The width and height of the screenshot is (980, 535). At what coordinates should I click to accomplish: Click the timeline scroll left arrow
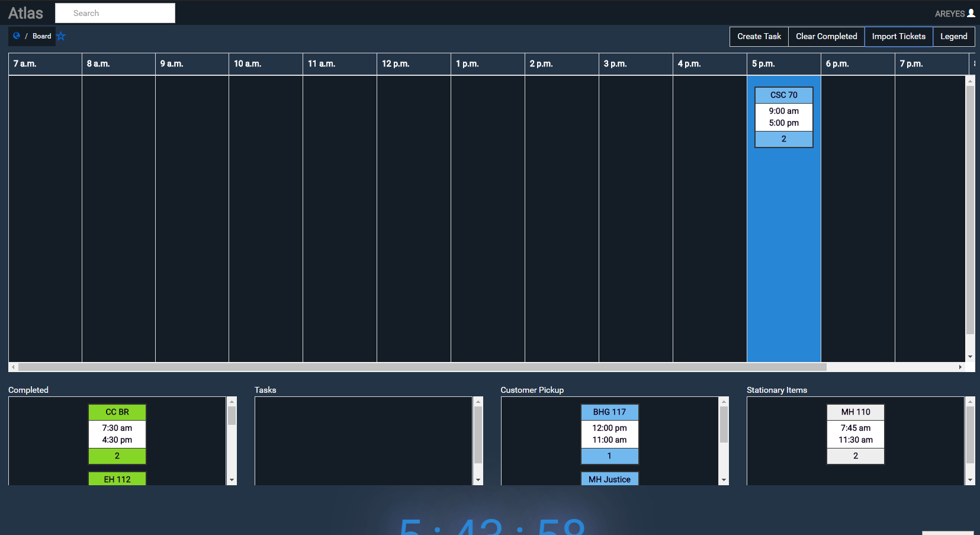[x=13, y=367]
